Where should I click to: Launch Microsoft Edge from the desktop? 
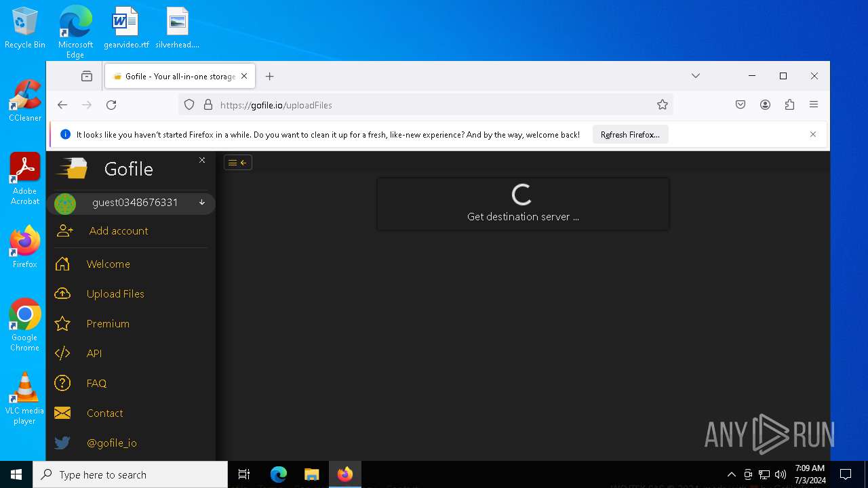[x=75, y=32]
